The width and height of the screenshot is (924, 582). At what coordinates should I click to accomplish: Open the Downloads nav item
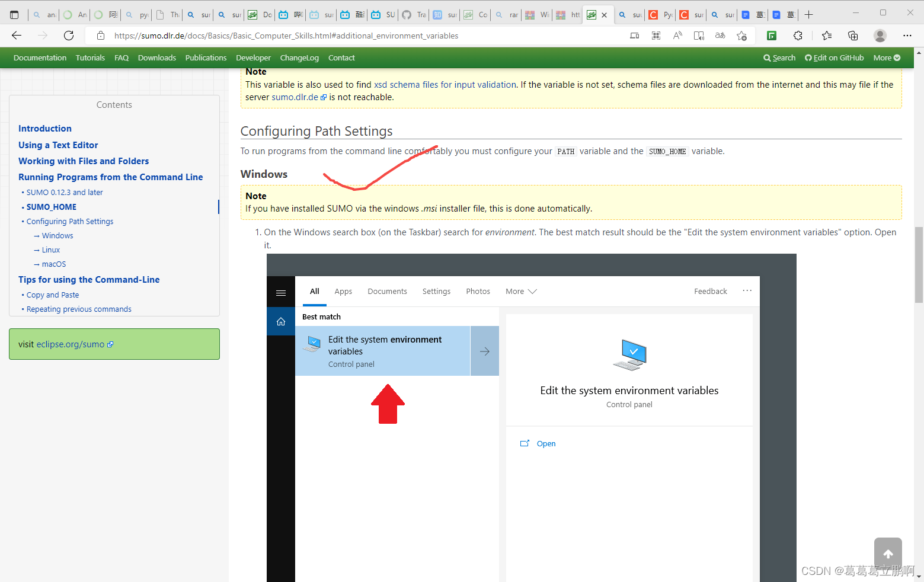point(157,57)
